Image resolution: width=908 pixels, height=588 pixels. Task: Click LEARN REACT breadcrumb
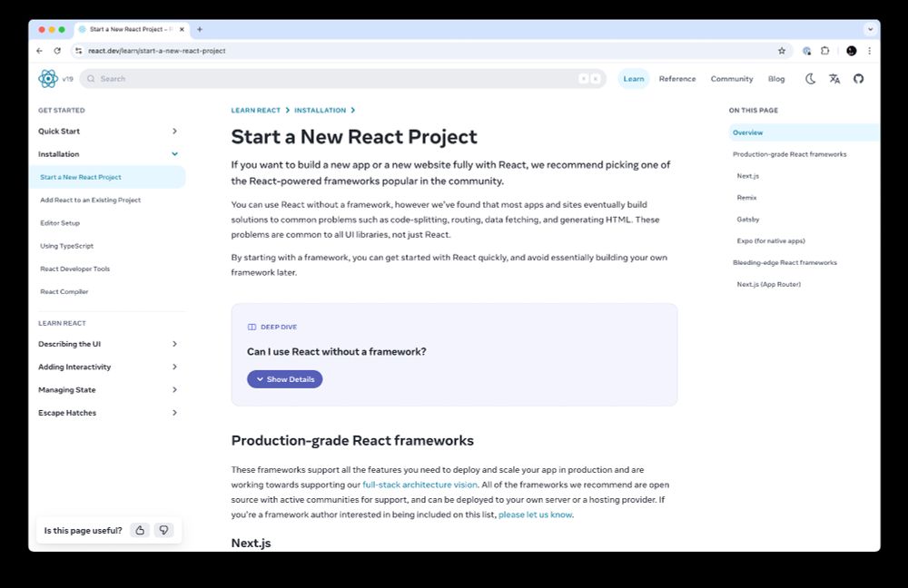pyautogui.click(x=255, y=110)
